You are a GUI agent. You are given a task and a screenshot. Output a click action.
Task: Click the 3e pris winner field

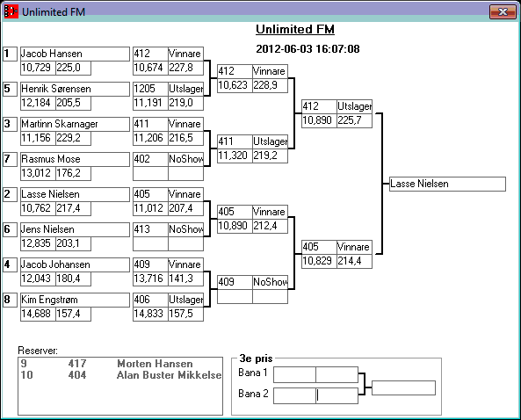point(403,388)
